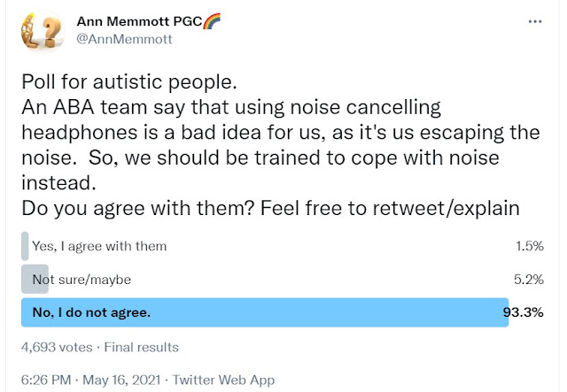Click the small grey bar beside 'Not sure/maybe'

(x=35, y=279)
